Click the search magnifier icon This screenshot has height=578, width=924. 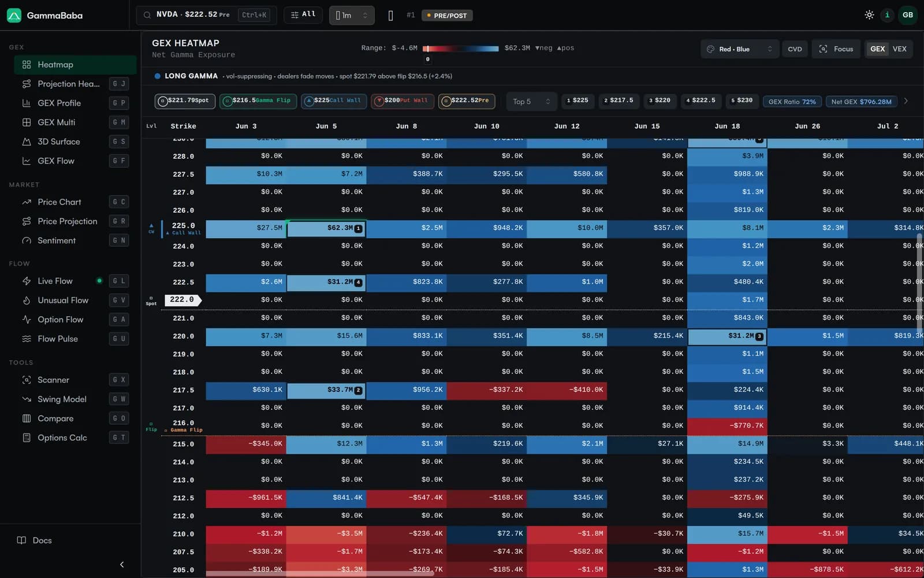147,15
